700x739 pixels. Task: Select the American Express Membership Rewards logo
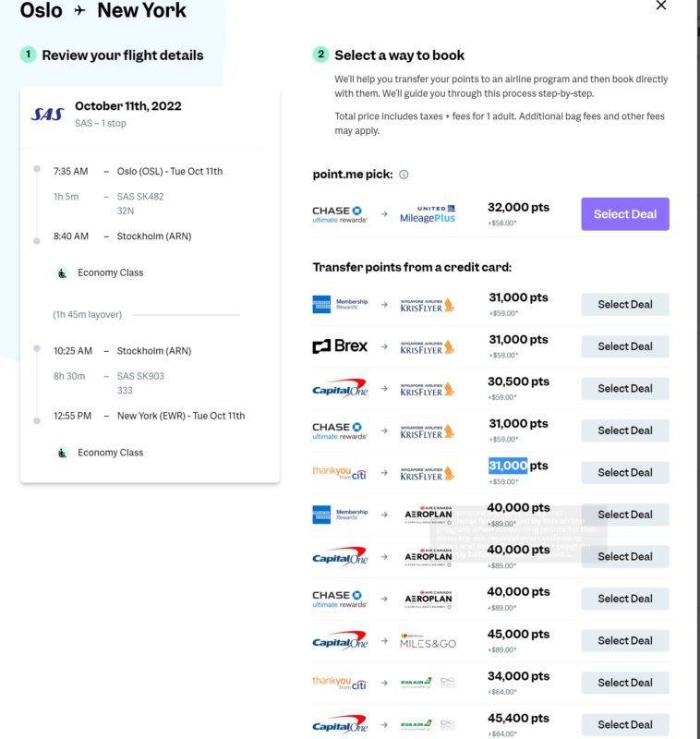(339, 303)
